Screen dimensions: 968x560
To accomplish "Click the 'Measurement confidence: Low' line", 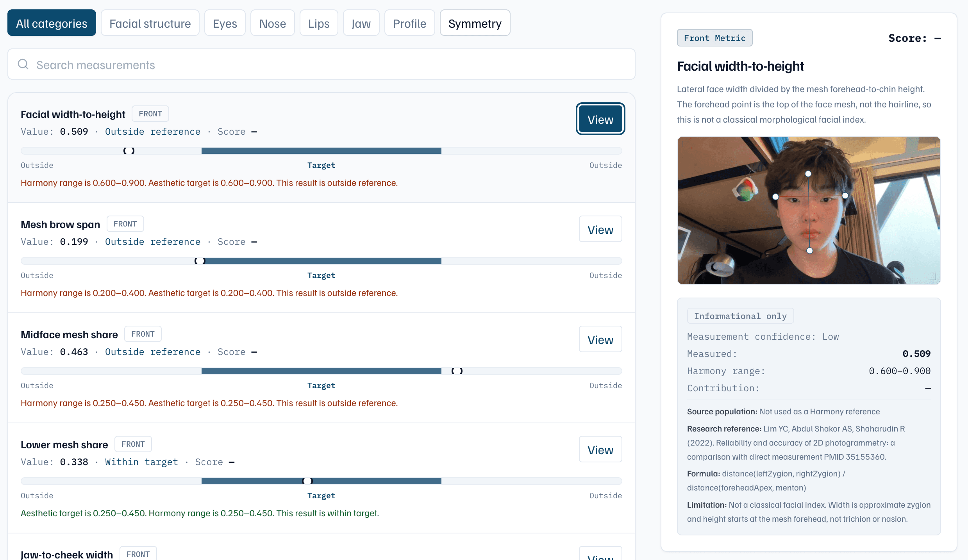I will [763, 337].
